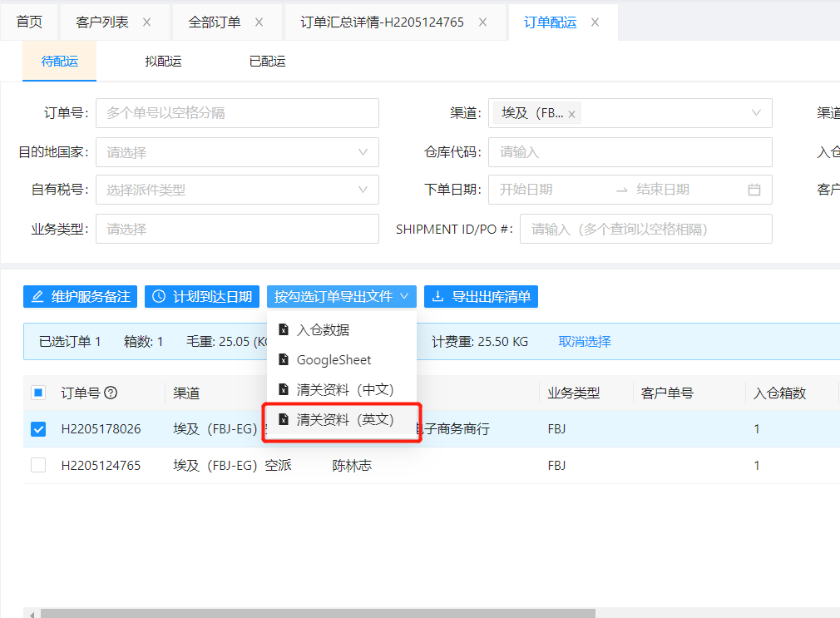
Task: Choose GoogleSheet export option
Action: coord(334,360)
